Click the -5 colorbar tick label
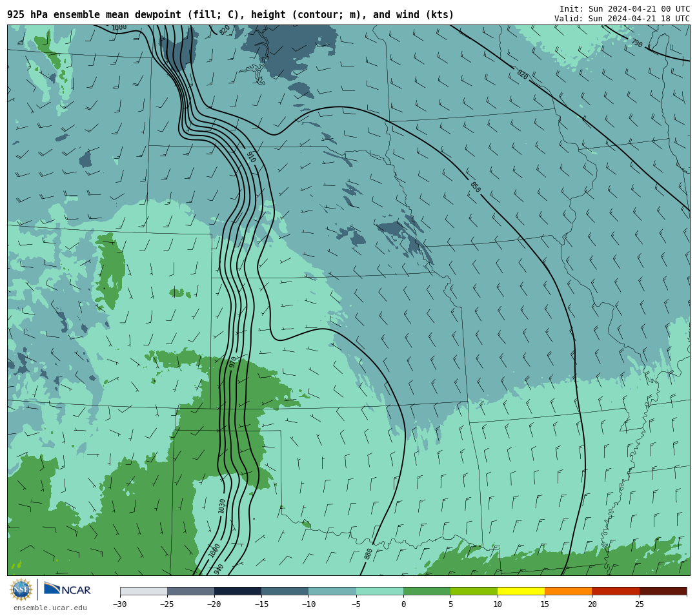The image size is (697, 616). click(356, 604)
